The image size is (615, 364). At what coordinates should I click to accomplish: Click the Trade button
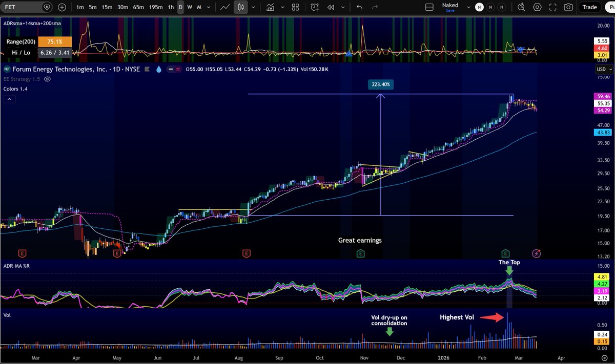590,7
